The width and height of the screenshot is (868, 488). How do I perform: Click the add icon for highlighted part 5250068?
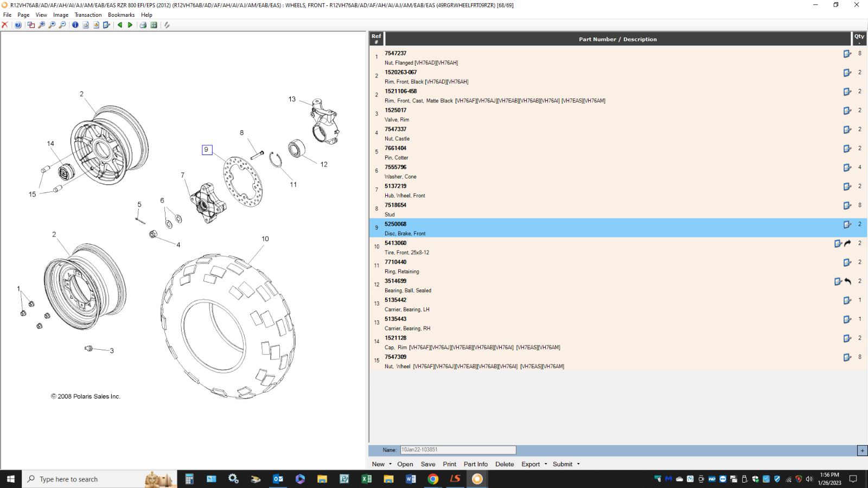point(847,224)
